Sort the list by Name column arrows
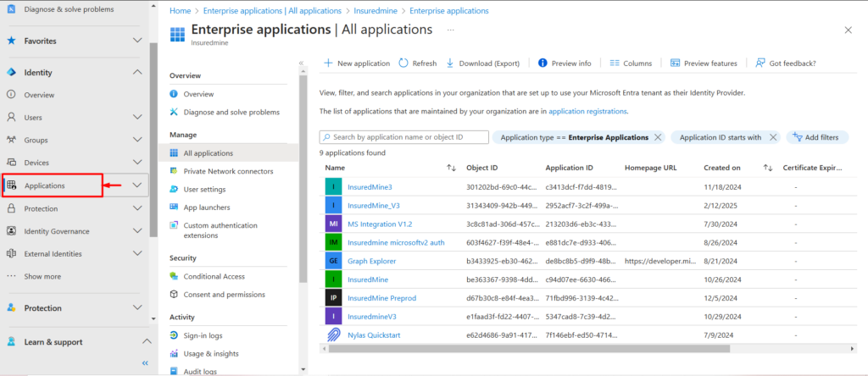This screenshot has height=376, width=868. pos(451,168)
